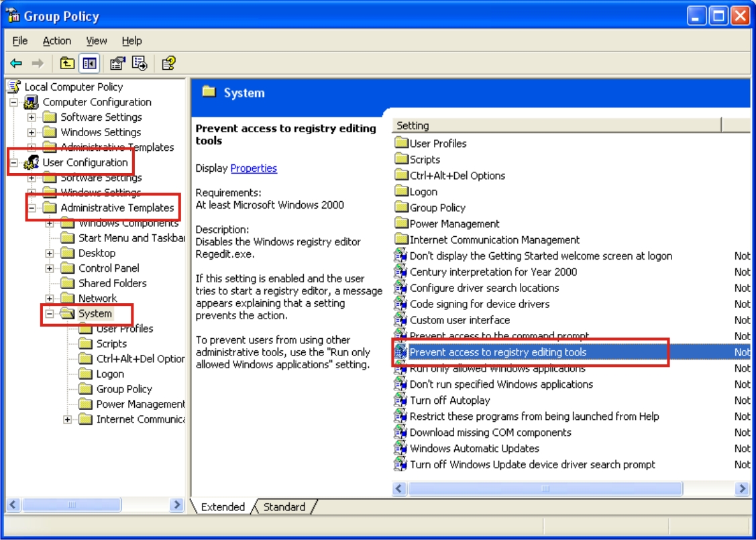Click the Group Policy title bar icon
The image size is (756, 540).
pos(13,16)
